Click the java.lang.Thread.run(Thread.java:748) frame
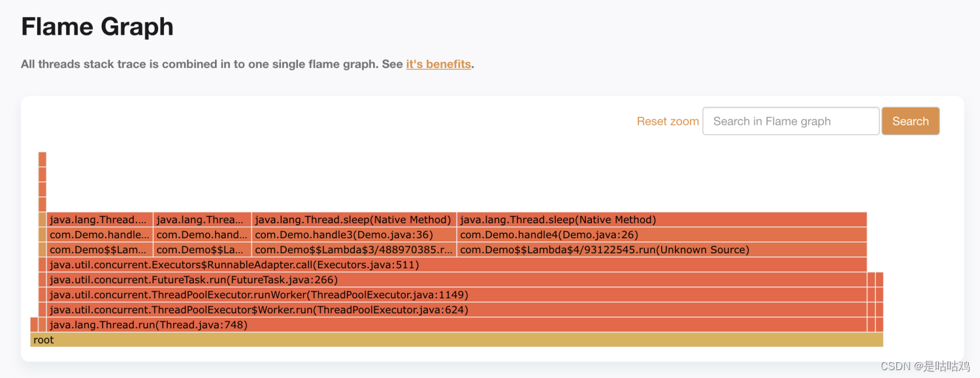The height and width of the screenshot is (378, 980). point(457,324)
